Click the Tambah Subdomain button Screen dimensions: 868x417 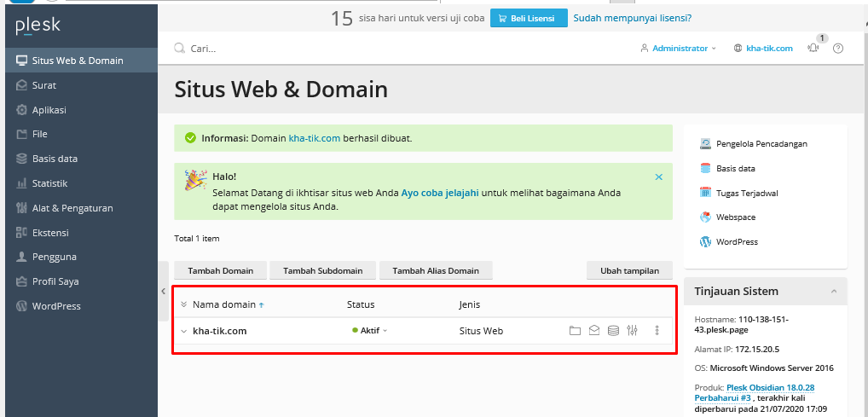[323, 271]
